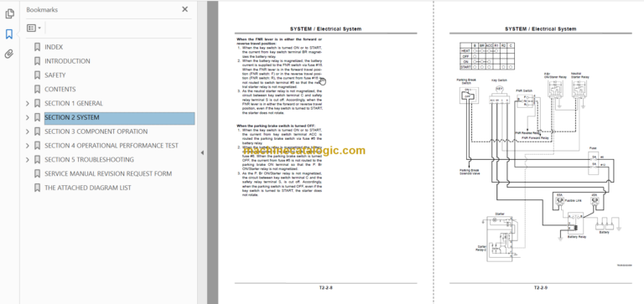The image size is (644, 304).
Task: Expand the SECTION 5 TROUBLESHOOTING bookmark
Action: tap(28, 160)
